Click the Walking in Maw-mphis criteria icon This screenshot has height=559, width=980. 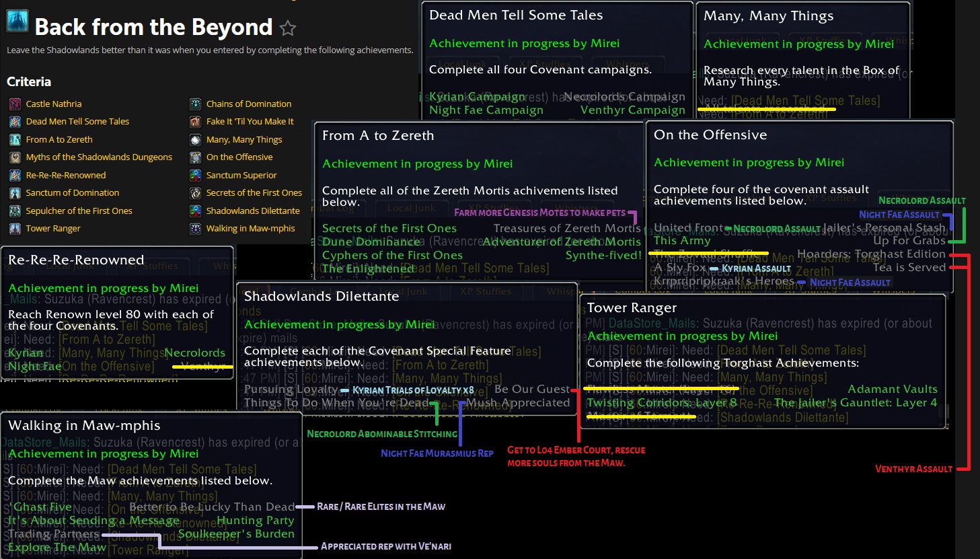pos(195,229)
